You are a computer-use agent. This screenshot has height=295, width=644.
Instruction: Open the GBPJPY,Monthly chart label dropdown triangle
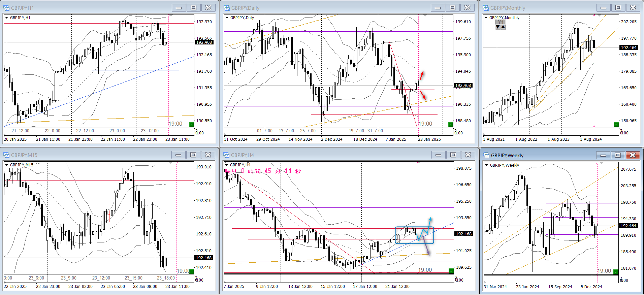(486, 18)
